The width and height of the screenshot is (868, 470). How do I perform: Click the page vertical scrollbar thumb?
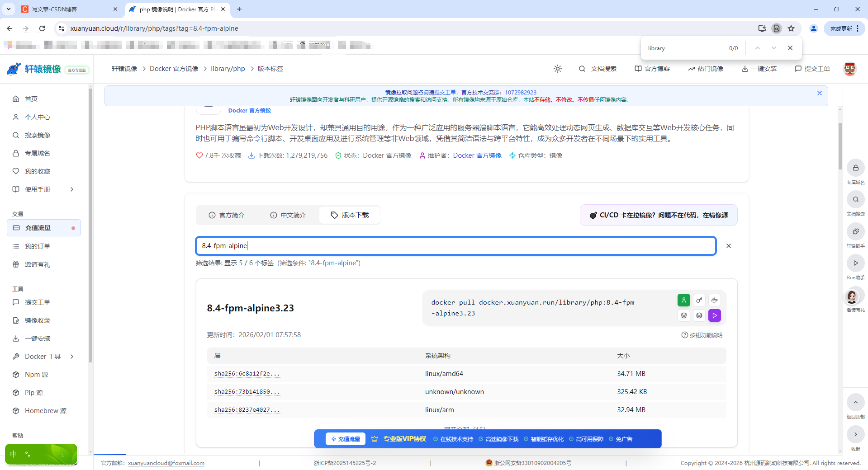(840, 146)
